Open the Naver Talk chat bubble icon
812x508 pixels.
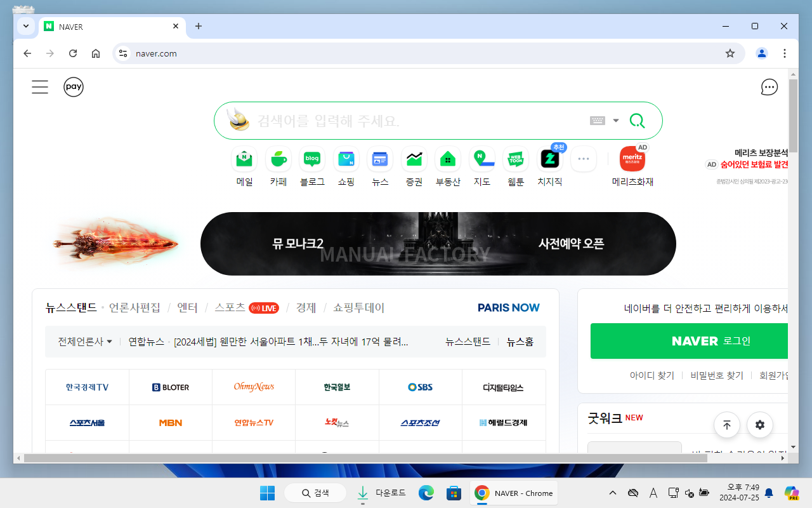click(x=769, y=87)
